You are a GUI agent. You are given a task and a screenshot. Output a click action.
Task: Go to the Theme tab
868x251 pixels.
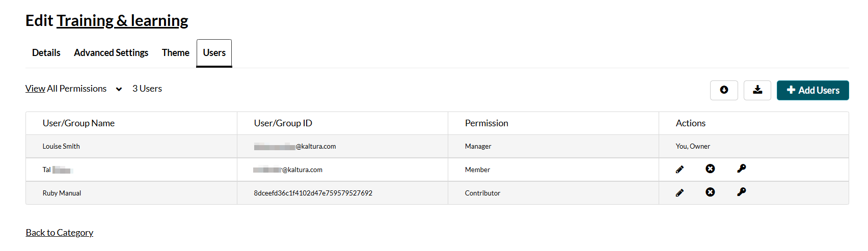pos(176,53)
